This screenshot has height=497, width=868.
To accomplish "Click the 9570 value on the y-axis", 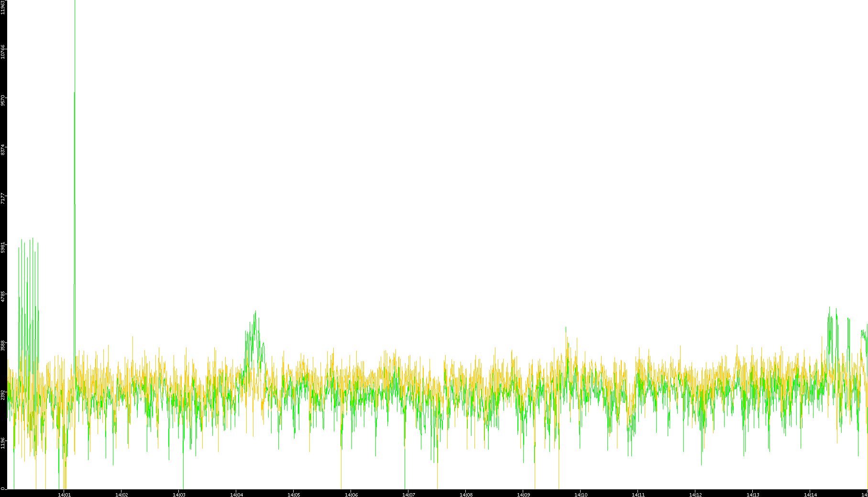I will coord(3,100).
